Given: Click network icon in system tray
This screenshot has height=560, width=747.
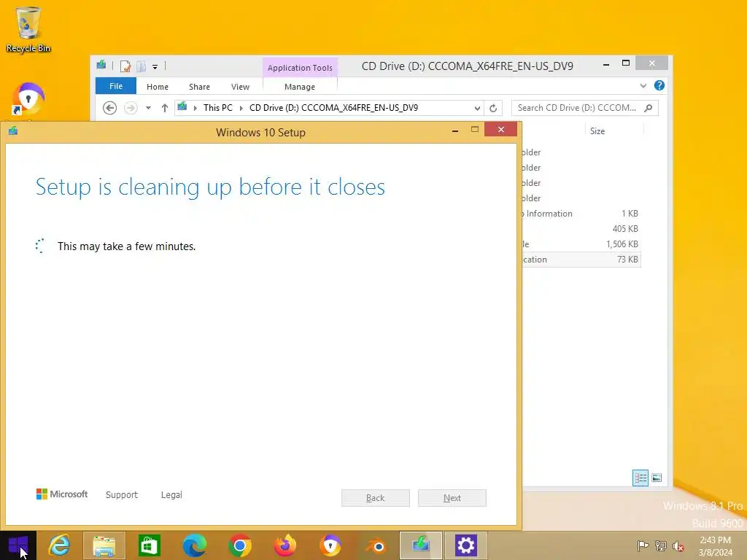Looking at the screenshot, I should (660, 545).
